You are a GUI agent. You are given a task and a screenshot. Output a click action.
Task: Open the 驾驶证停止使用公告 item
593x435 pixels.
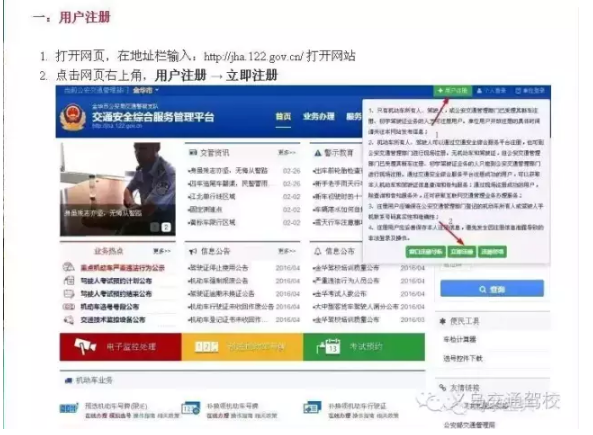pos(218,268)
